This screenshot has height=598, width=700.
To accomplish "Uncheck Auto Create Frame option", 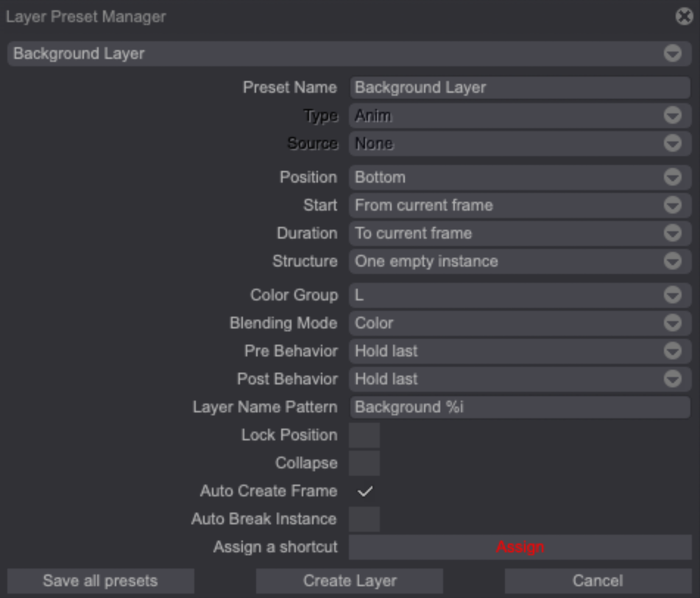I will pyautogui.click(x=364, y=491).
